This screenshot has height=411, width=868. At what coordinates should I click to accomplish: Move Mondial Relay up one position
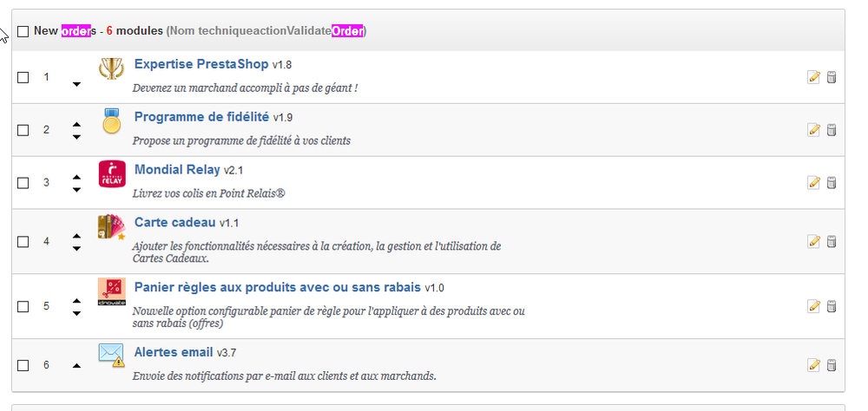click(x=76, y=177)
